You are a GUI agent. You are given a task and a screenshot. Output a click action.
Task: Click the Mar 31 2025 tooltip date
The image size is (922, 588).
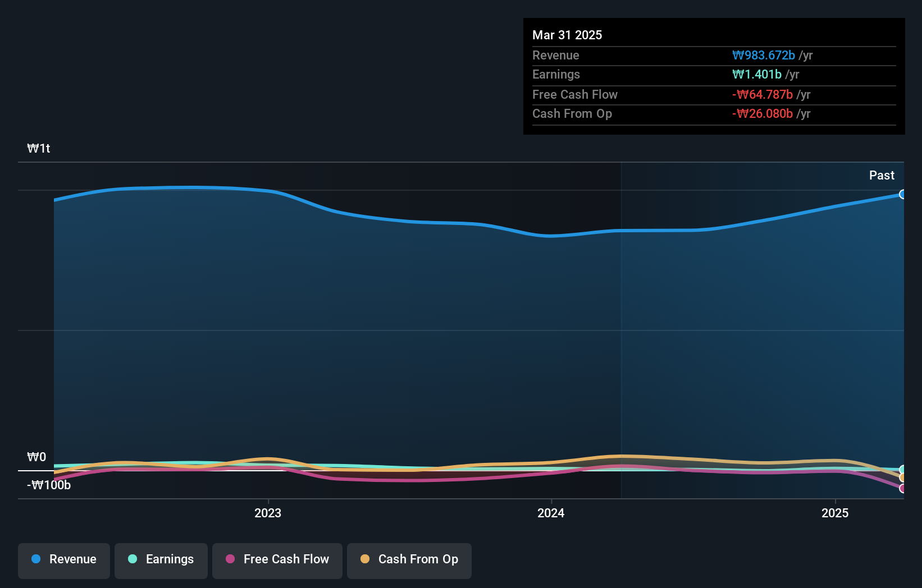(x=567, y=35)
